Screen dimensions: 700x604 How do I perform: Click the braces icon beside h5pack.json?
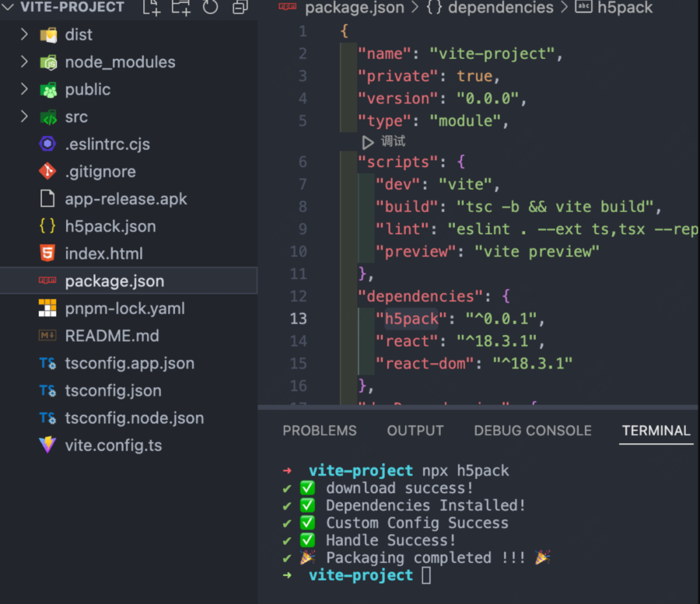pos(48,226)
